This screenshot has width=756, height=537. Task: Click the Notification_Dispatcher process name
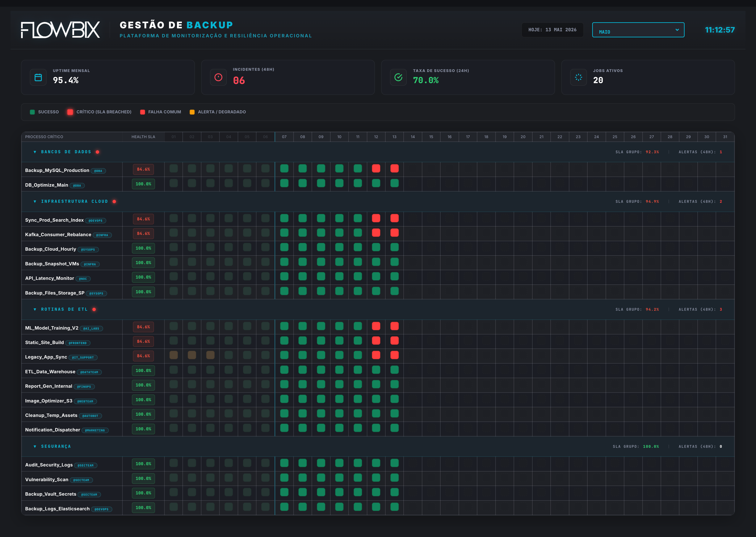52,430
